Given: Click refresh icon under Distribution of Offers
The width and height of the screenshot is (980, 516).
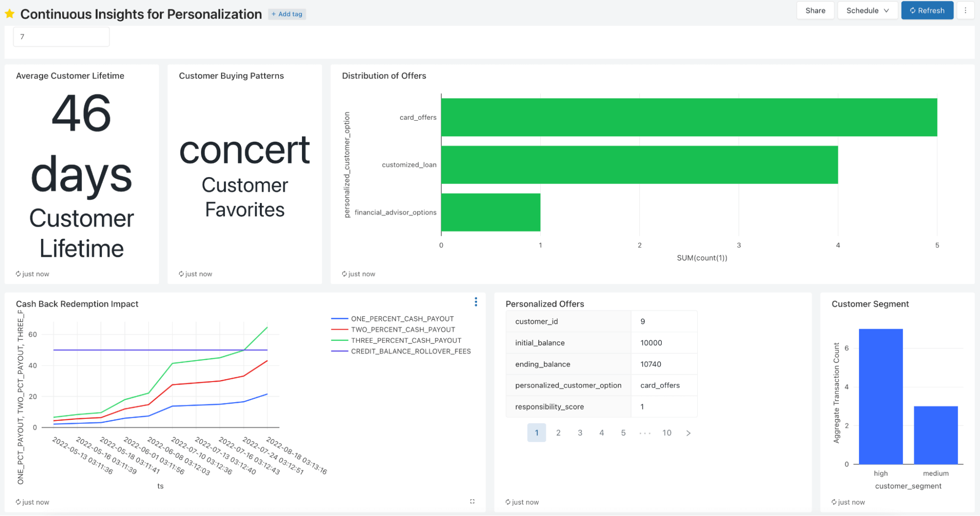Looking at the screenshot, I should [345, 274].
